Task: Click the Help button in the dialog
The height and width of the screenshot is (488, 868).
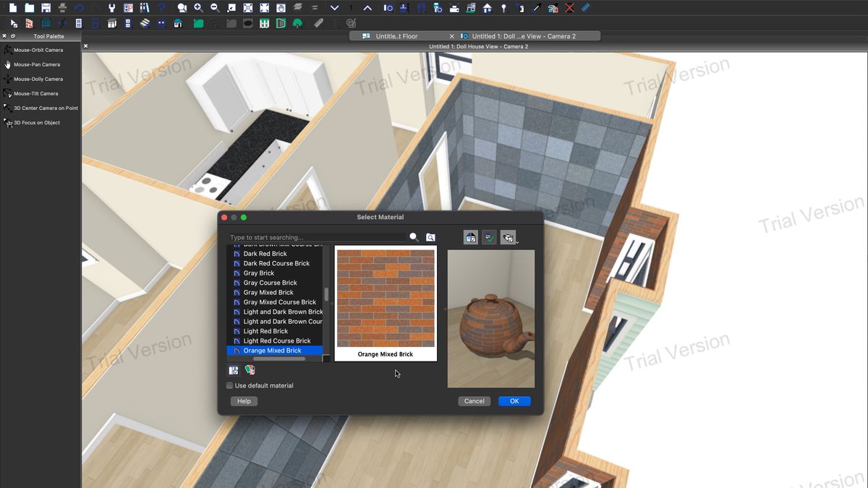Action: coord(244,401)
